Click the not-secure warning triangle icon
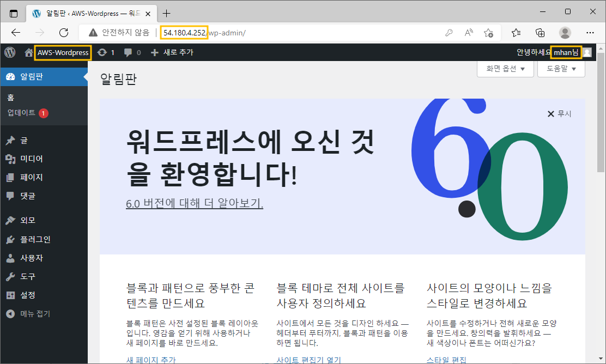 pos(93,33)
